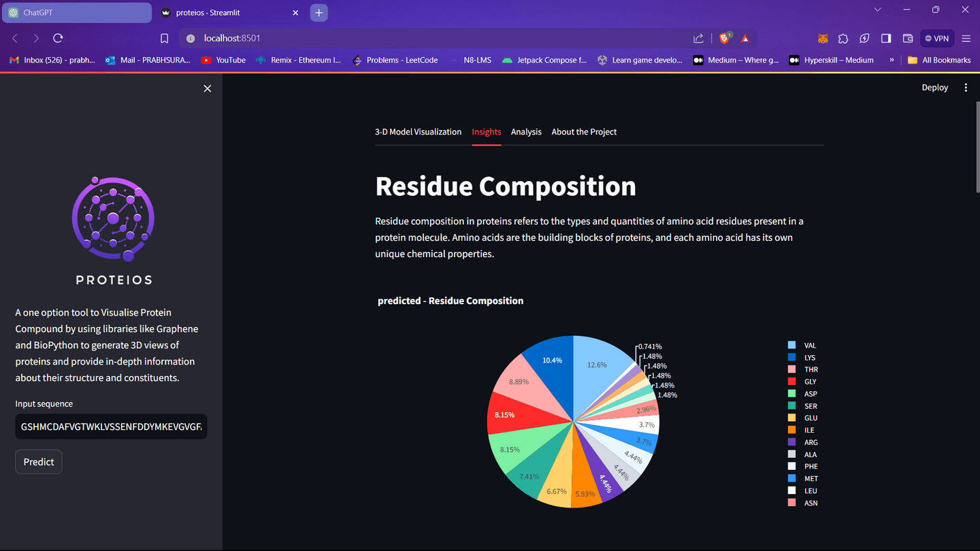Click the browser forward arrow
Screen dimensions: 980x551
point(36,39)
